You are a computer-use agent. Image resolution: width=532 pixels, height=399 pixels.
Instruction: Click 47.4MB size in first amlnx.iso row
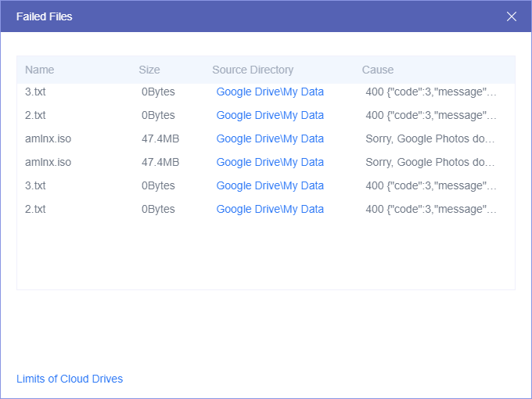click(x=160, y=138)
